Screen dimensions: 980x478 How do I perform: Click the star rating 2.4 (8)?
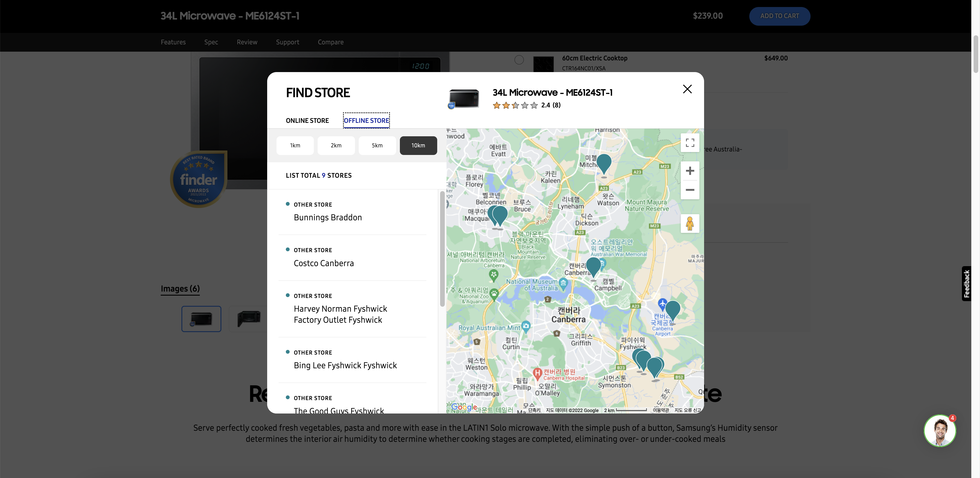[526, 105]
